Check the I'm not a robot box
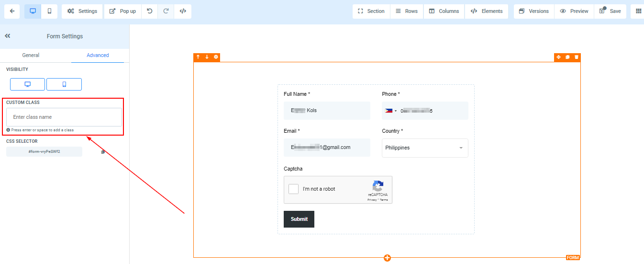This screenshot has width=644, height=264. pyautogui.click(x=294, y=189)
